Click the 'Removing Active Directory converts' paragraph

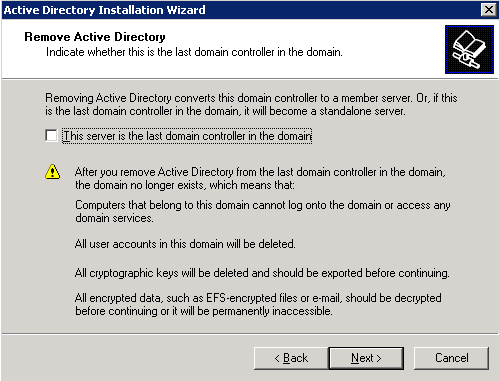coord(251,104)
